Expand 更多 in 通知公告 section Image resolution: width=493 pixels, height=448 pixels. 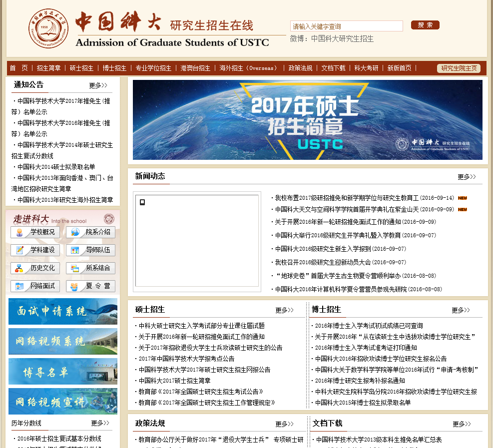pos(98,85)
